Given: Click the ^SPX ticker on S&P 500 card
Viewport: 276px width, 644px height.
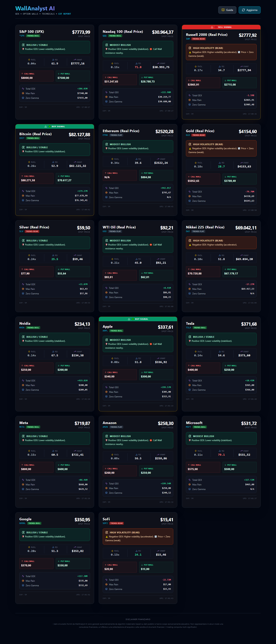Looking at the screenshot, I should tap(22, 36).
